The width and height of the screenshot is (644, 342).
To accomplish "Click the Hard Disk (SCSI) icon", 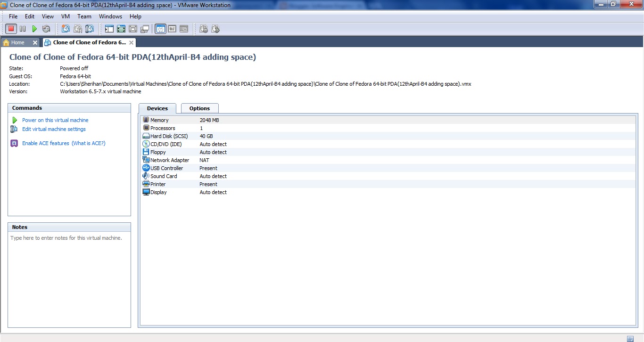I will tap(146, 136).
